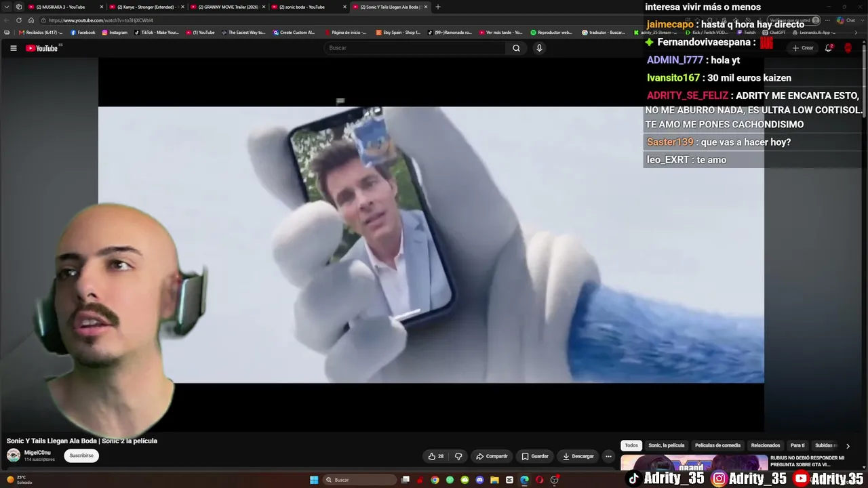Image resolution: width=868 pixels, height=488 pixels.
Task: Select the 'Para ti' filter chip
Action: (x=797, y=445)
